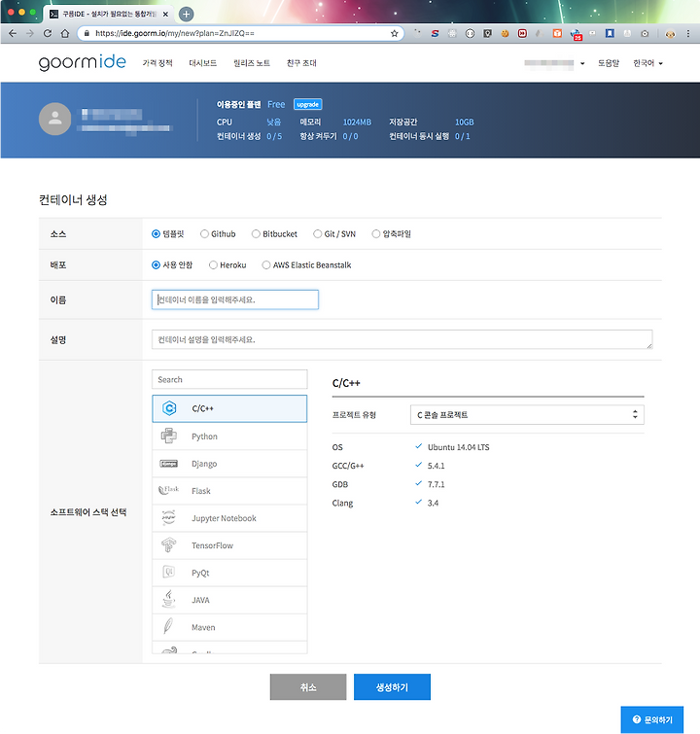Open the 릴리즈 노트 menu item
Viewport: 700px width, 734px height.
click(252, 63)
